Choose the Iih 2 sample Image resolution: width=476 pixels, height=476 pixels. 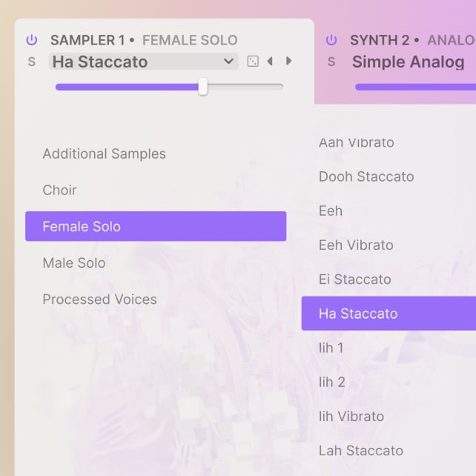tap(332, 382)
